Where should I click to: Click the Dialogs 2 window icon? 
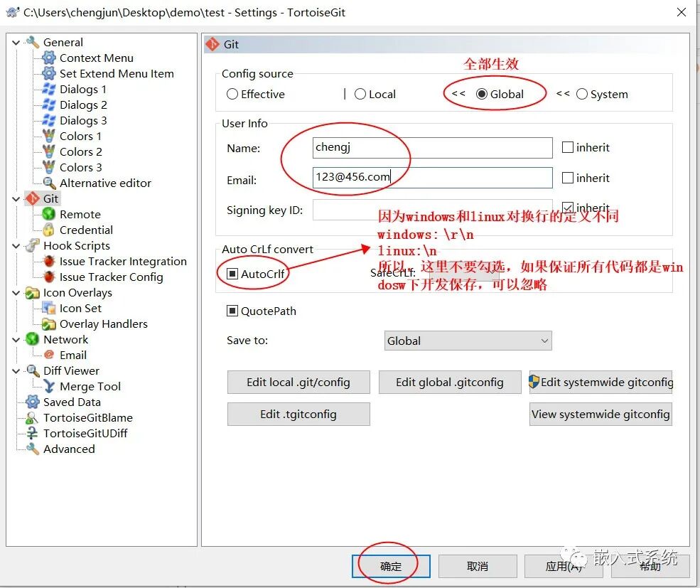(48, 105)
